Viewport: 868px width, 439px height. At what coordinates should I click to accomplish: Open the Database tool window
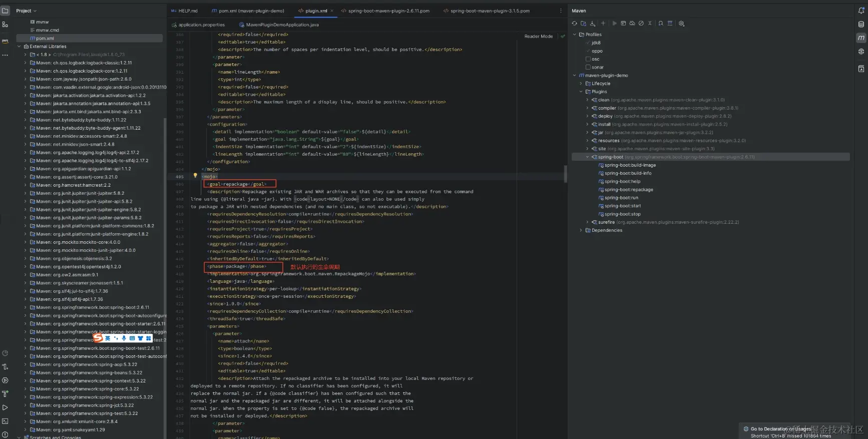[861, 24]
